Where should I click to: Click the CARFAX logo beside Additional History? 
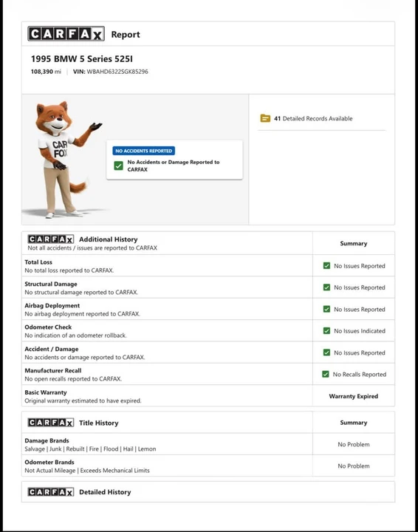click(x=51, y=239)
